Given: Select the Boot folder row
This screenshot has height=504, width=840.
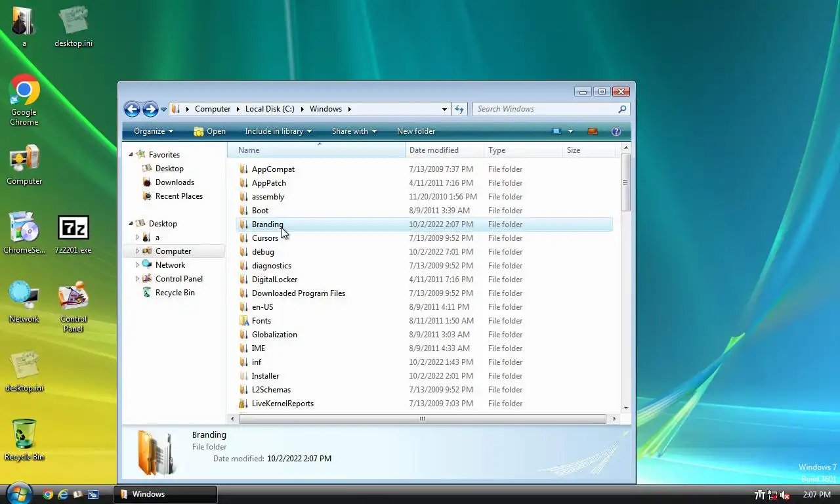Looking at the screenshot, I should [424, 211].
